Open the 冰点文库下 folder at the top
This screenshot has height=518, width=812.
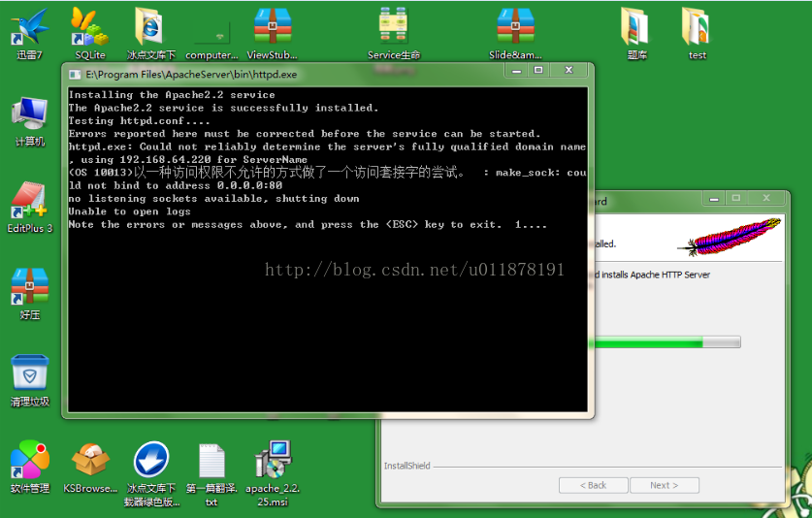point(150,33)
